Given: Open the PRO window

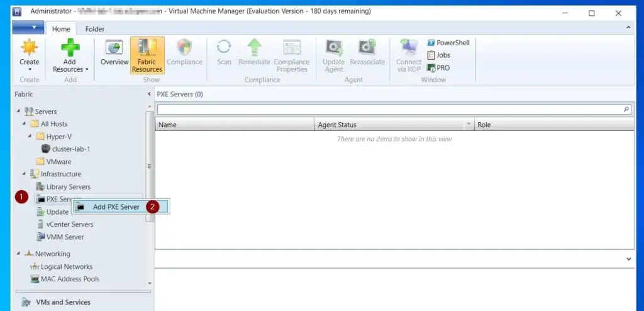Looking at the screenshot, I should [x=438, y=68].
